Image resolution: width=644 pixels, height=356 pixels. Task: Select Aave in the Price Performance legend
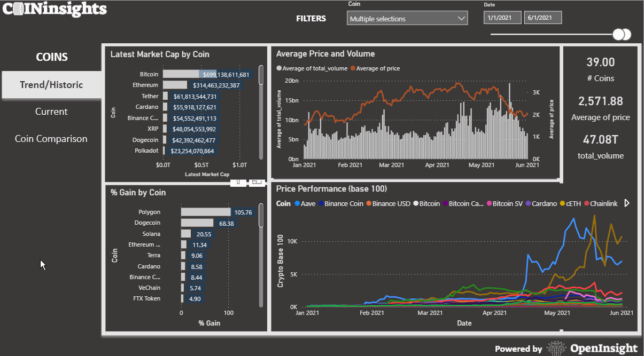[305, 203]
